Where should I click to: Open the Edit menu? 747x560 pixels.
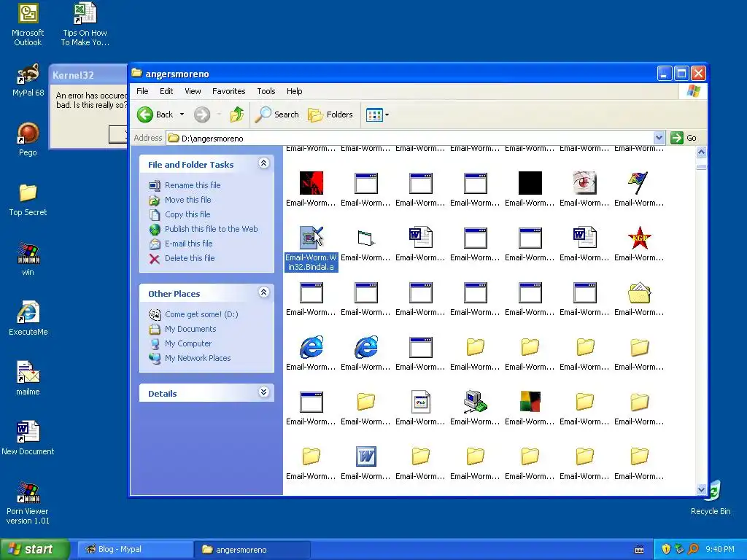166,91
